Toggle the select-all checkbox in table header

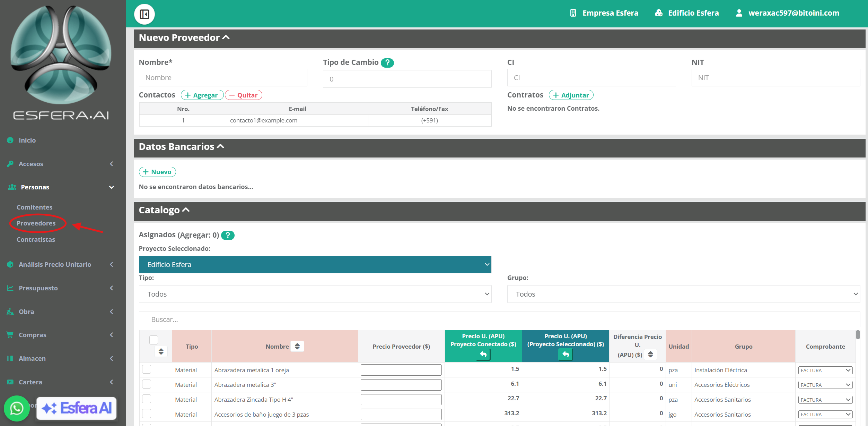pyautogui.click(x=154, y=340)
